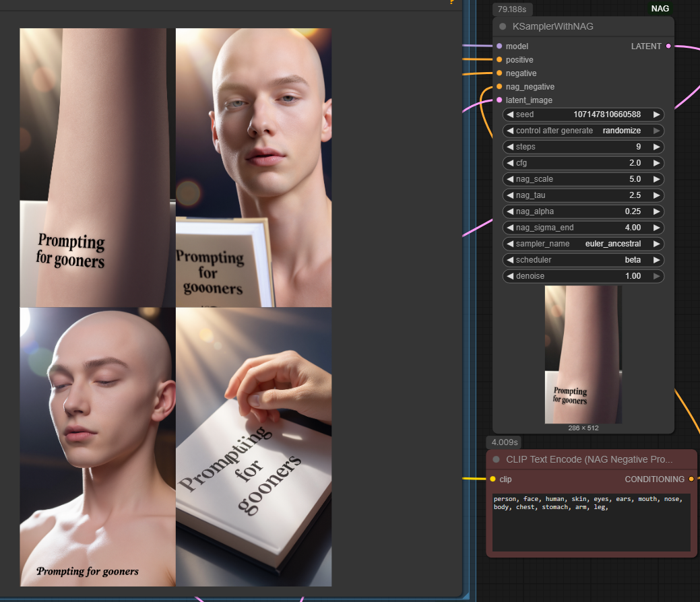Increase nag_sigma_end with right arrow
The height and width of the screenshot is (602, 700).
657,228
